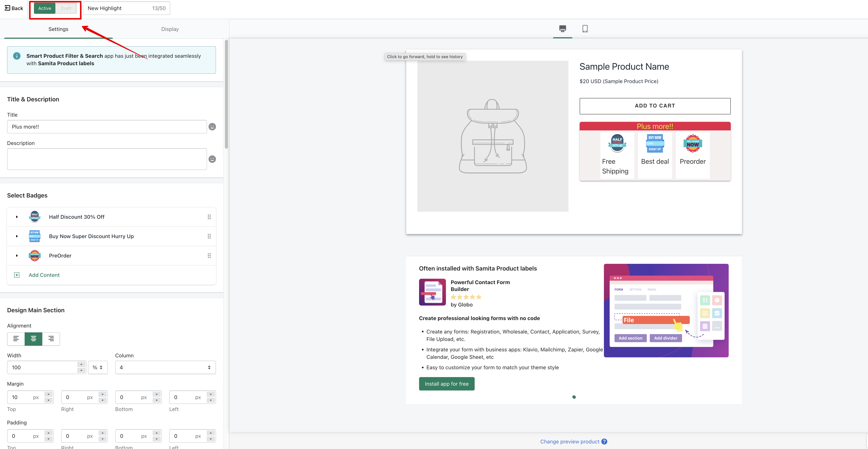Switch preview to desktop view
Image resolution: width=868 pixels, height=449 pixels.
(562, 29)
